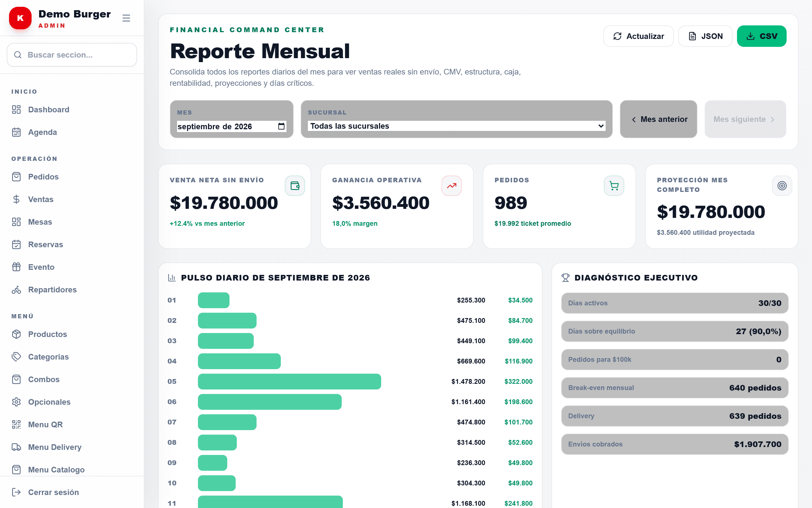
Task: Open Agenda from the sidebar
Action: pos(72,132)
